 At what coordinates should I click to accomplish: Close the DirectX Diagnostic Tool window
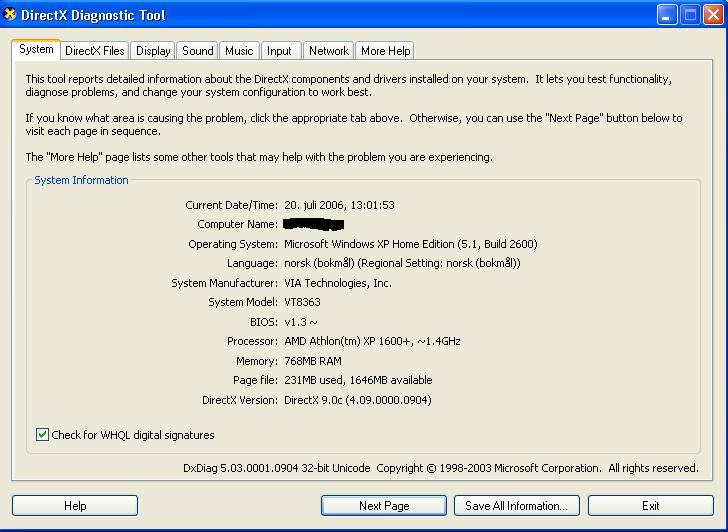713,15
